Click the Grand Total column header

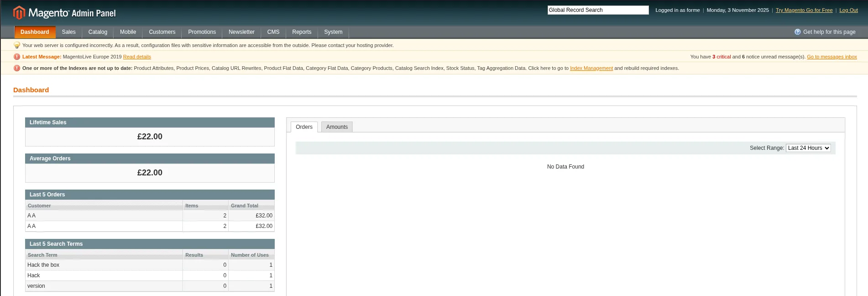251,206
